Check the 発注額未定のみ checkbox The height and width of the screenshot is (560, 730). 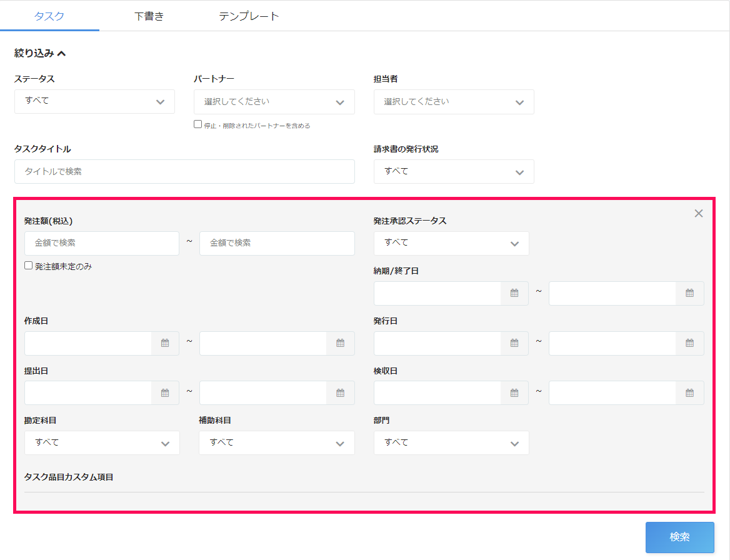pos(29,266)
